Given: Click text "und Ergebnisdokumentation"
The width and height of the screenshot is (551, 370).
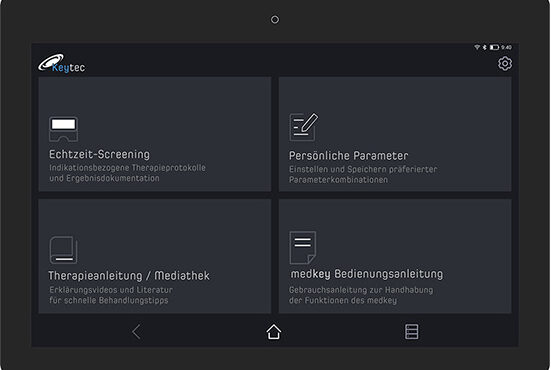Looking at the screenshot, I should click(104, 178).
